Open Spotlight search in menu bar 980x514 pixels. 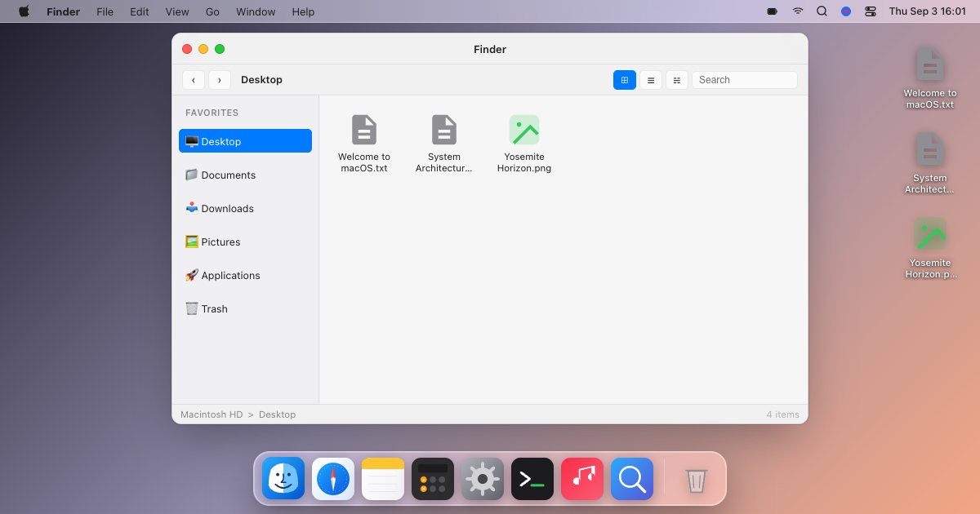(822, 11)
